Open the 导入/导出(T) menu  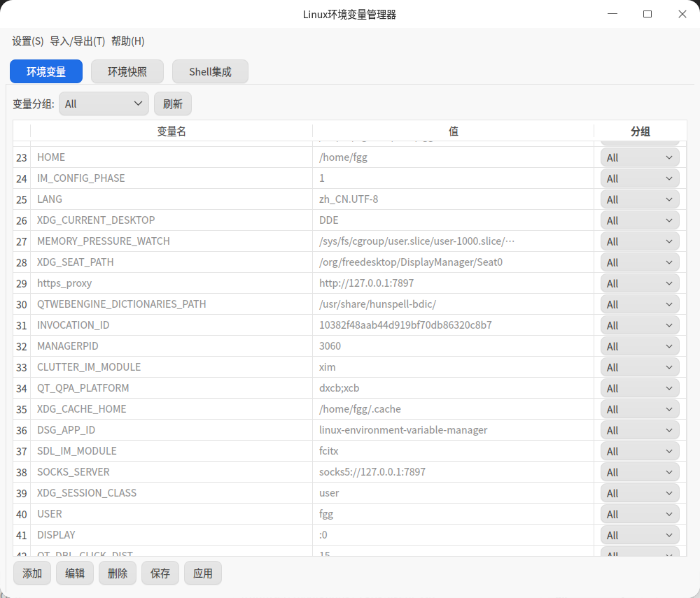tap(77, 41)
